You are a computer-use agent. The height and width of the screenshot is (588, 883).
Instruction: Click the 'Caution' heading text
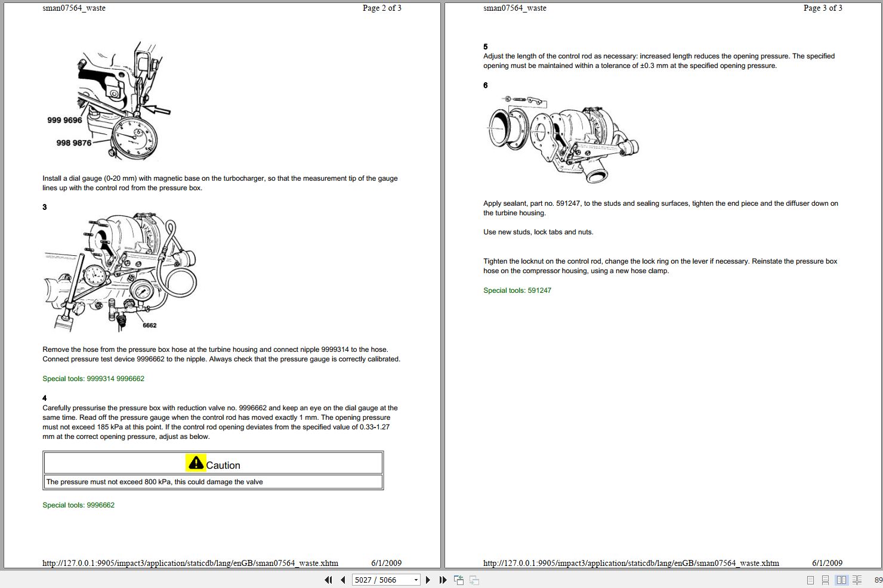tap(223, 465)
